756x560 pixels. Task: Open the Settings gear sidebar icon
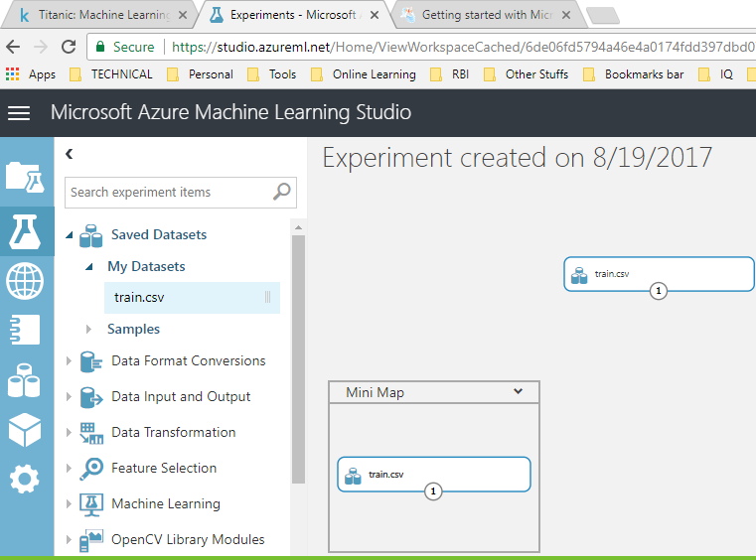(25, 480)
